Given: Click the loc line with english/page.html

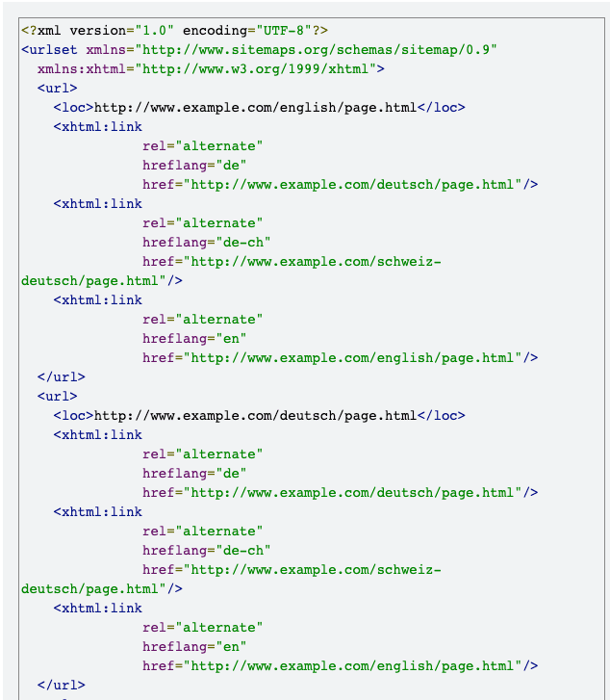Looking at the screenshot, I should [x=259, y=108].
